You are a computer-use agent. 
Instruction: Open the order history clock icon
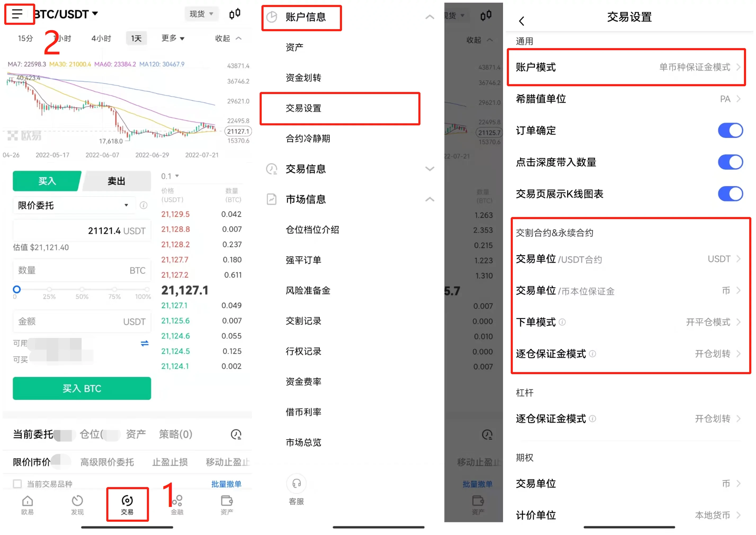[x=236, y=435]
